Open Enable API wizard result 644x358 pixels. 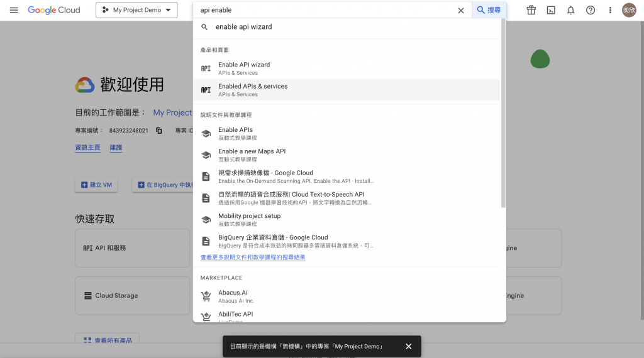click(346, 68)
